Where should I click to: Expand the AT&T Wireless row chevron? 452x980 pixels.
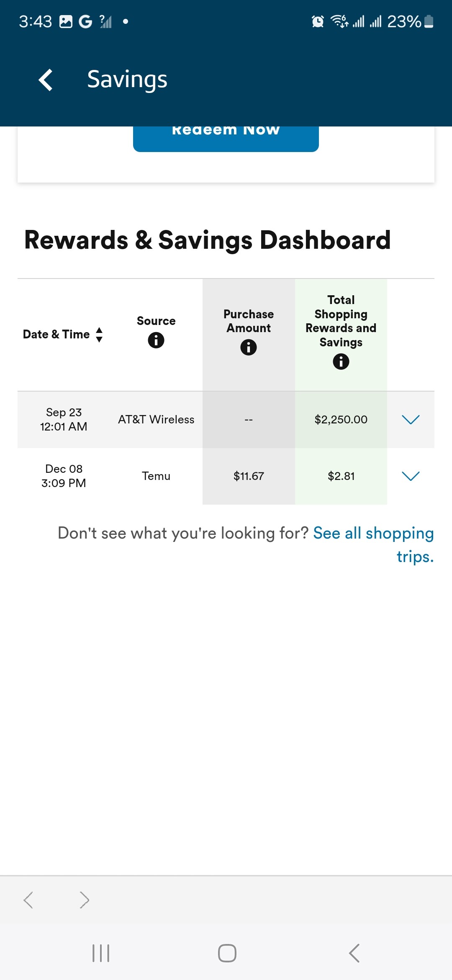[x=411, y=419]
